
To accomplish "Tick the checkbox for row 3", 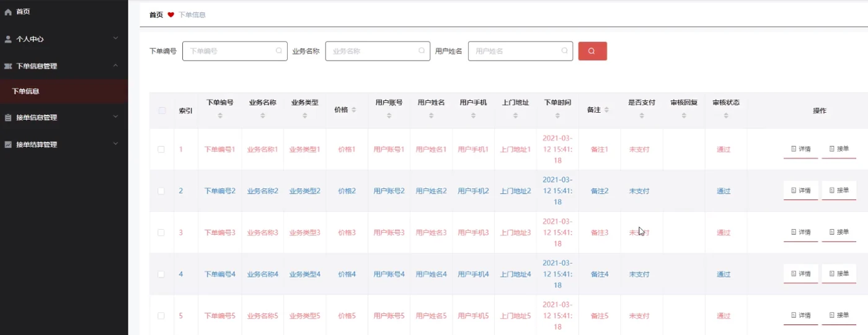I will point(161,232).
